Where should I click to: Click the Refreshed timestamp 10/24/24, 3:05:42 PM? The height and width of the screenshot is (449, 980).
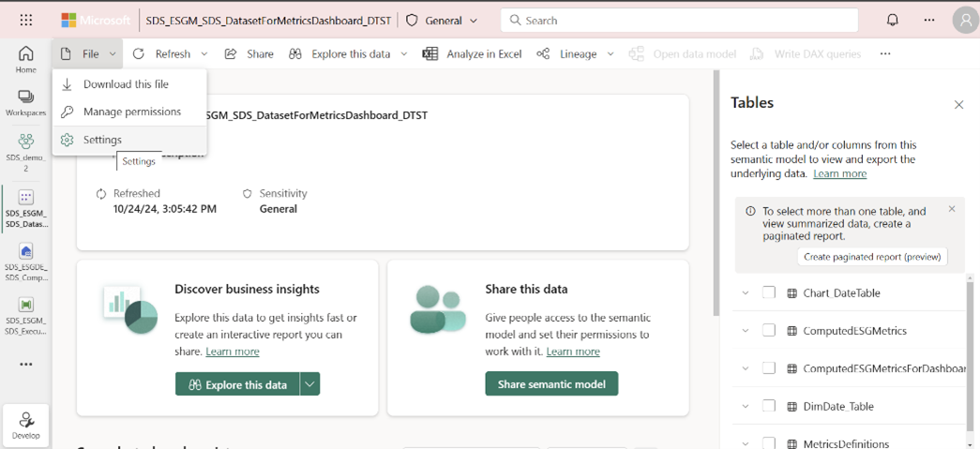pyautogui.click(x=165, y=209)
